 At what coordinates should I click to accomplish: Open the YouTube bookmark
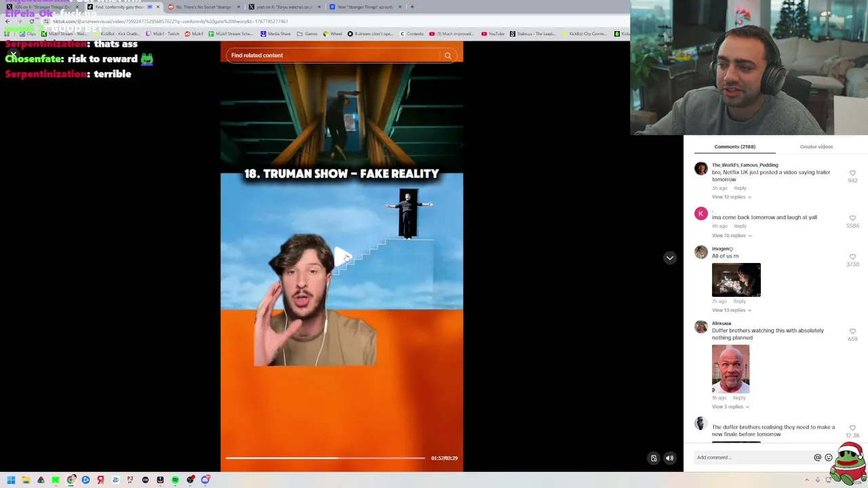[x=492, y=34]
